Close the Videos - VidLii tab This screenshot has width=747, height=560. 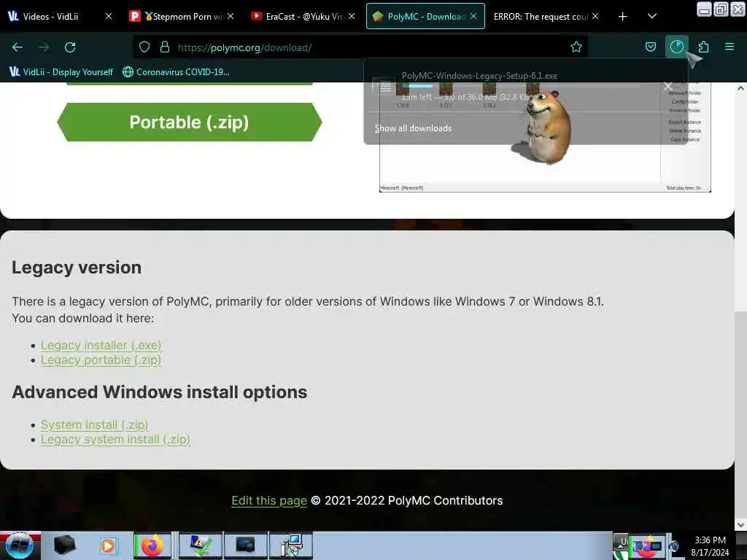pos(109,16)
